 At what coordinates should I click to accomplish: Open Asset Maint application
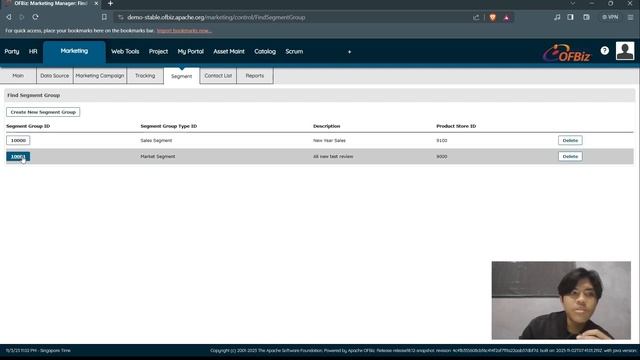click(229, 51)
